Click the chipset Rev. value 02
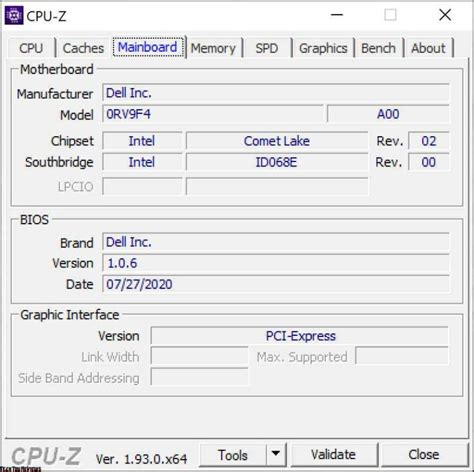The height and width of the screenshot is (472, 474). pos(429,141)
